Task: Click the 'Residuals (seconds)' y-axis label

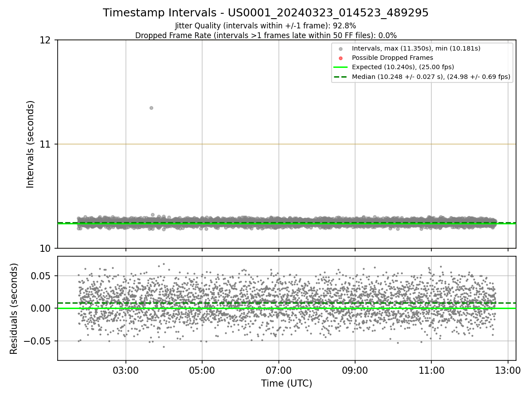Action: pyautogui.click(x=14, y=309)
